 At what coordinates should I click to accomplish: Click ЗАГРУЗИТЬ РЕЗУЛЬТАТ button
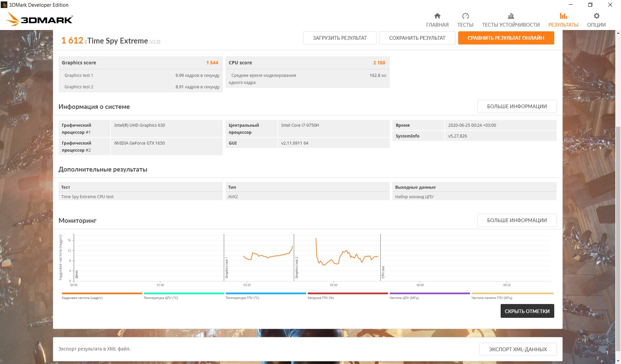(340, 38)
